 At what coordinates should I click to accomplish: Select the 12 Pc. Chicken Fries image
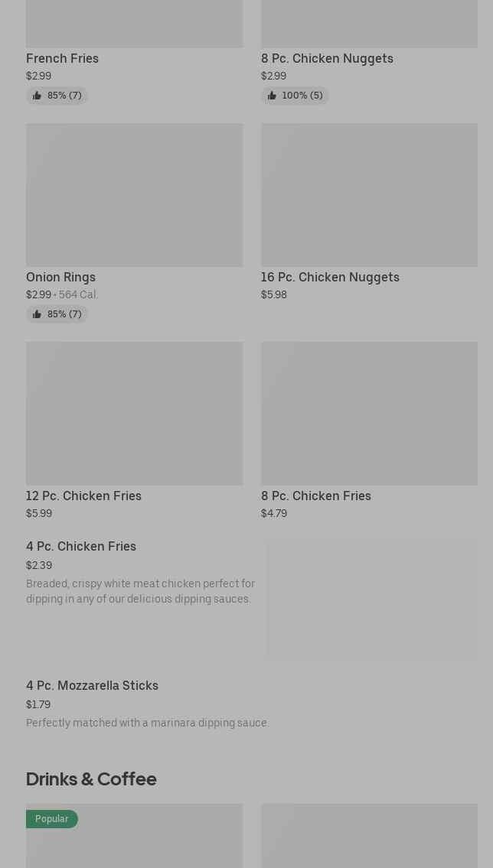pyautogui.click(x=134, y=413)
